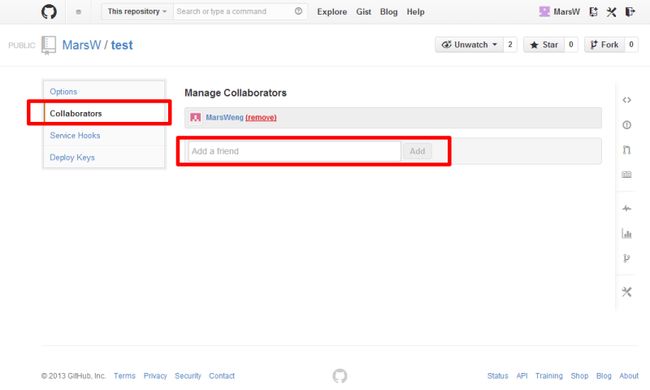Open the Wiki icon in right sidebar

click(x=626, y=174)
